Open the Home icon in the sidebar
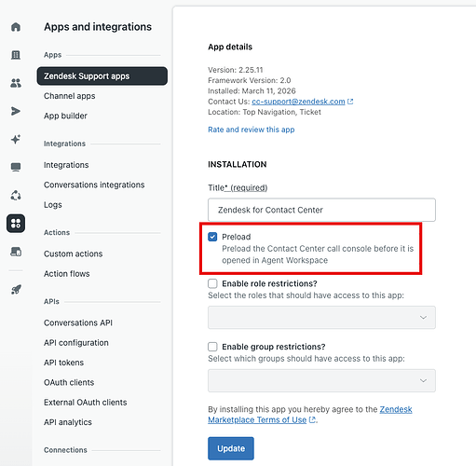Screen dimensions: 476x466 [x=16, y=27]
